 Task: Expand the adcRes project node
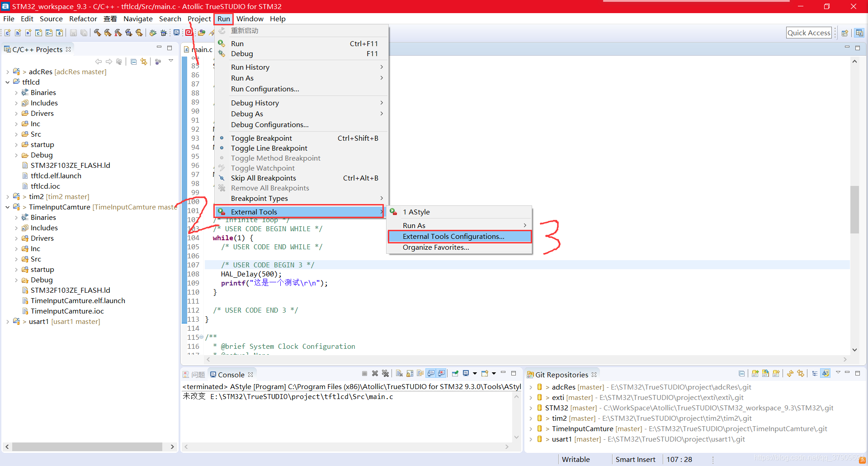pyautogui.click(x=8, y=71)
